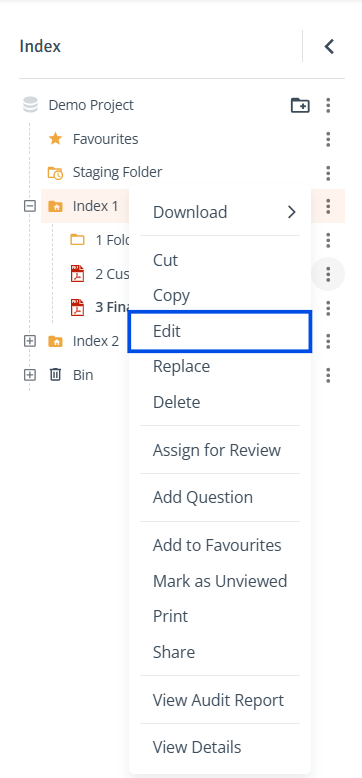This screenshot has height=778, width=362.
Task: Collapse the Index panel with chevron
Action: tap(329, 47)
